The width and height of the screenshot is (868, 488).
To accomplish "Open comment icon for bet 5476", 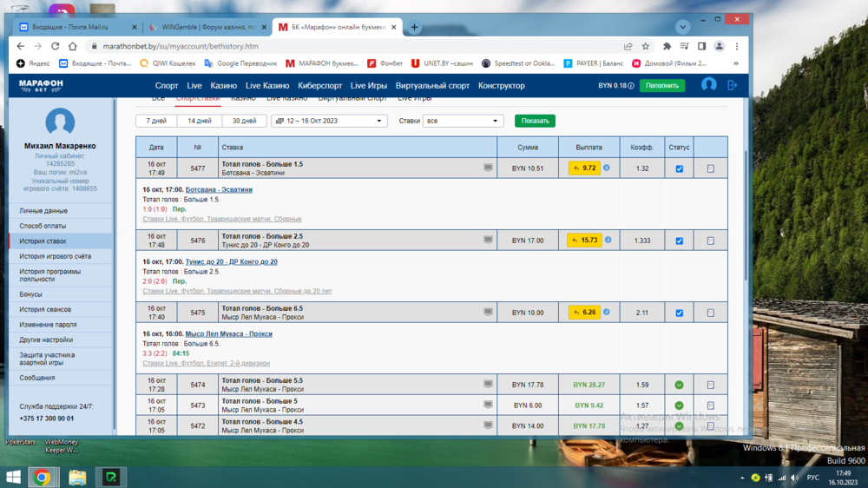I will pos(488,240).
